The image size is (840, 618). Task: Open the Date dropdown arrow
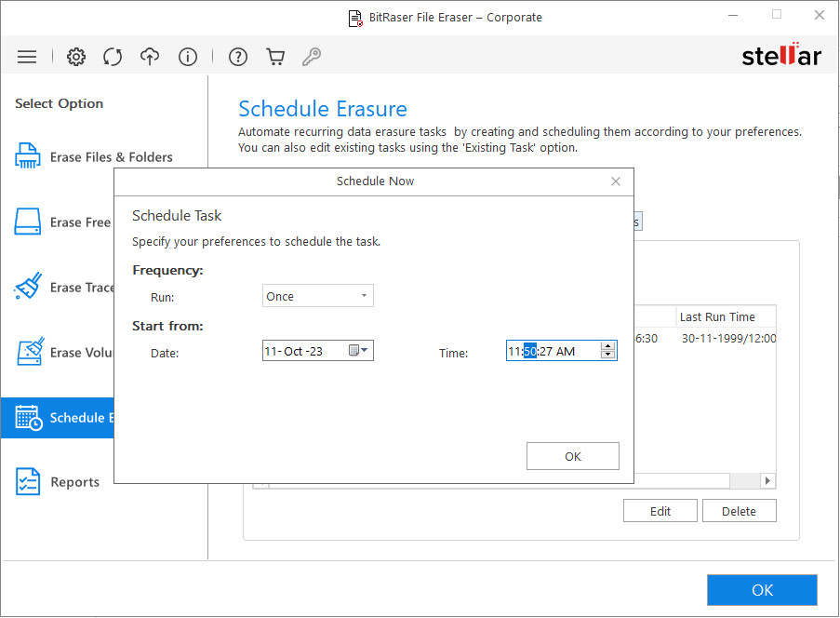(x=365, y=351)
